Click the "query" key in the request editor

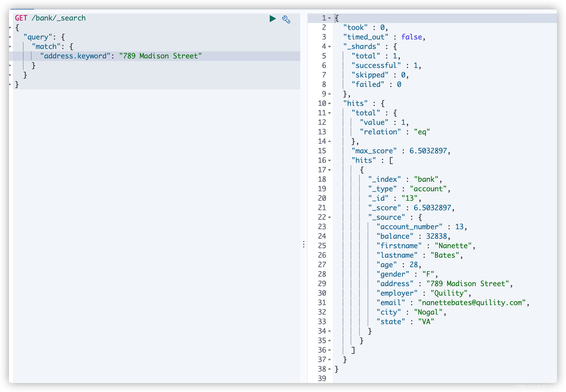coord(38,37)
